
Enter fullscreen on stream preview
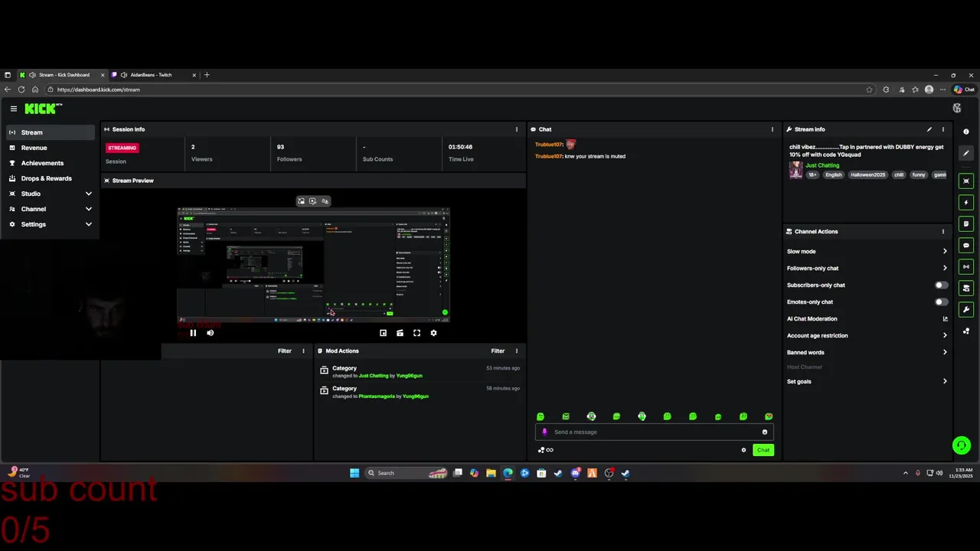(x=416, y=333)
